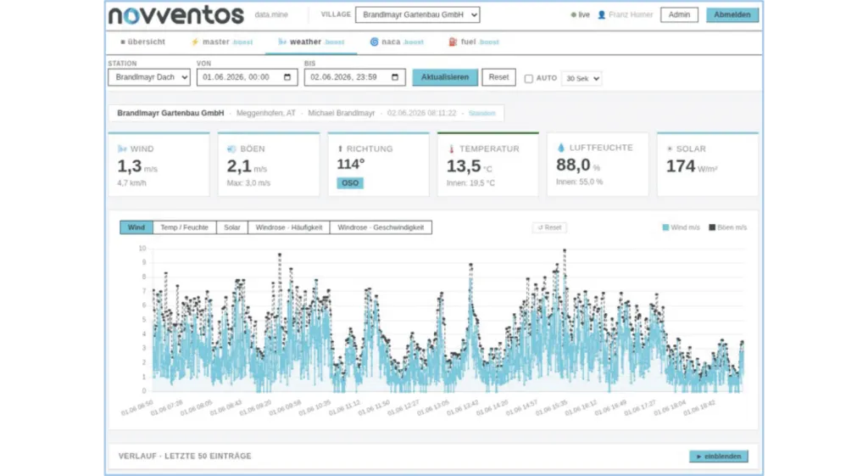Show Windrose - Geschwindigkeit chart
Viewport: 868px width, 476px height.
(381, 227)
